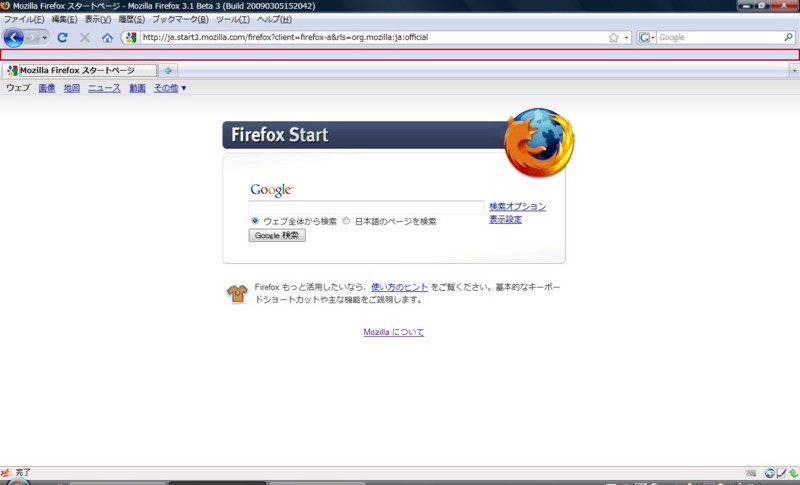Select the Mozilla Firefox スタートページ tab
Screen dimensions: 800x485
[80, 70]
